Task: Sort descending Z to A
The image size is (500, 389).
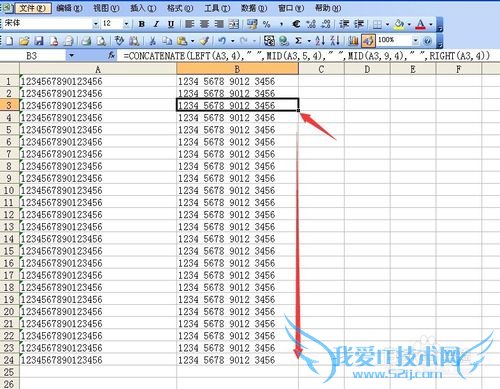Action: [x=335, y=41]
